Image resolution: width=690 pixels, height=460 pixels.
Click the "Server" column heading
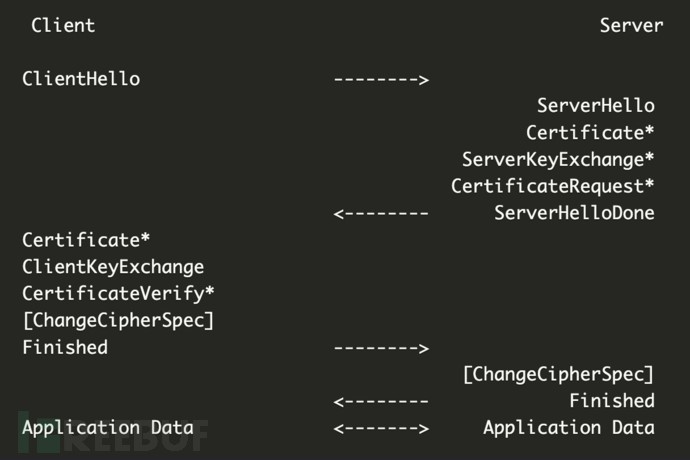pos(631,26)
